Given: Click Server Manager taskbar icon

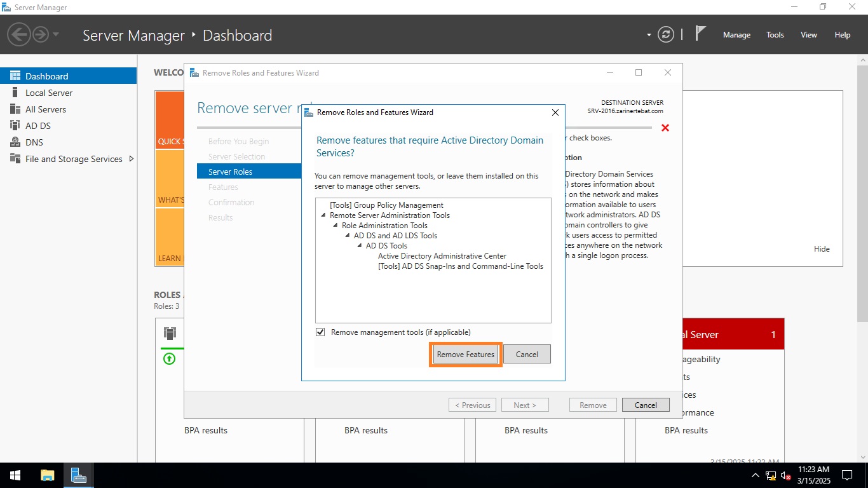Looking at the screenshot, I should point(79,475).
